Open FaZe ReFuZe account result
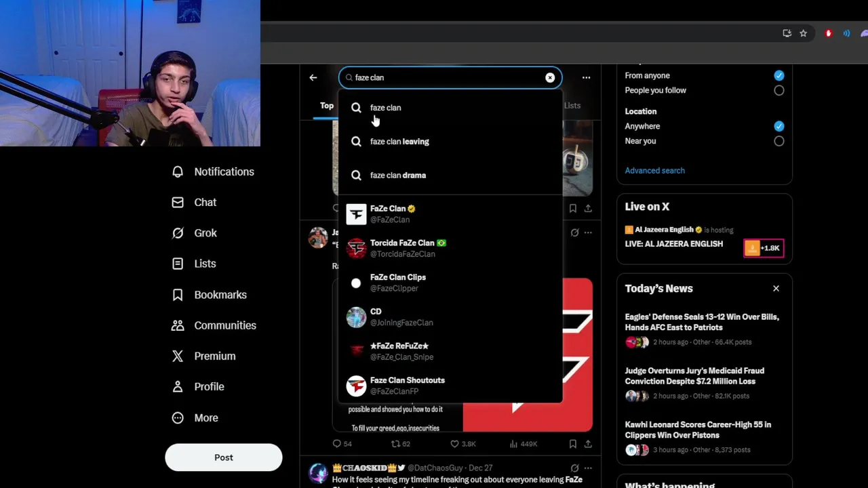 (x=450, y=351)
